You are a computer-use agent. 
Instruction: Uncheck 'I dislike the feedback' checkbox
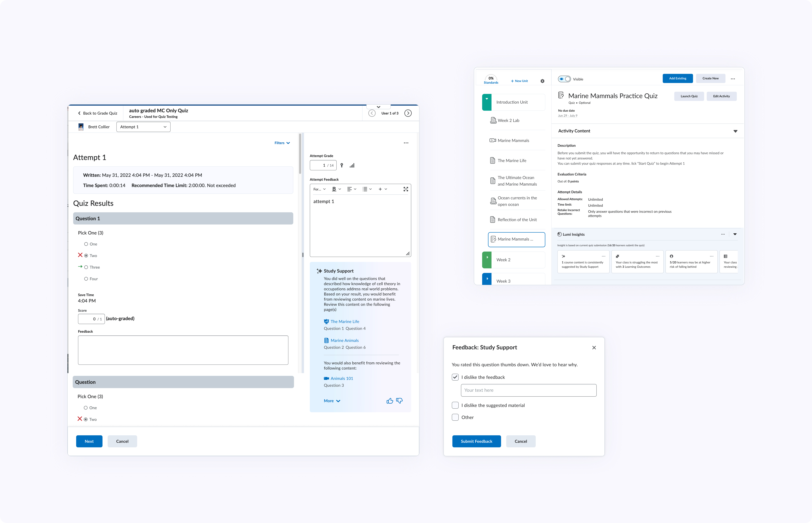coord(455,377)
